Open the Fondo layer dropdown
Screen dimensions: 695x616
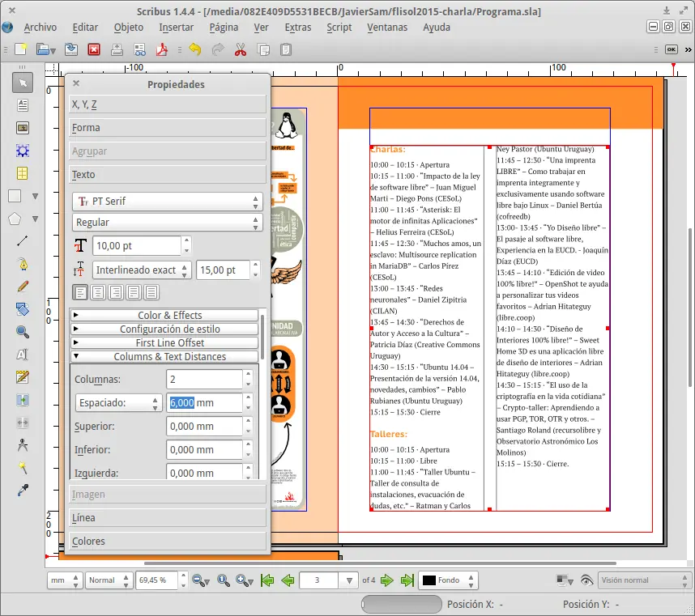pyautogui.click(x=448, y=580)
